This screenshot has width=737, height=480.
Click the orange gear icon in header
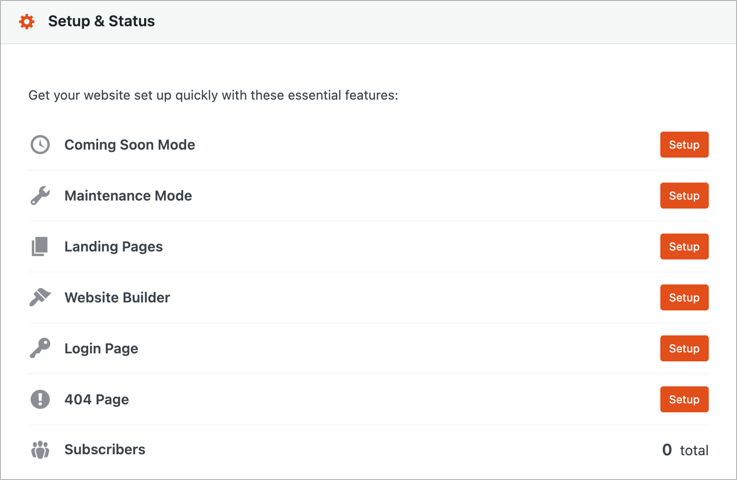[27, 21]
